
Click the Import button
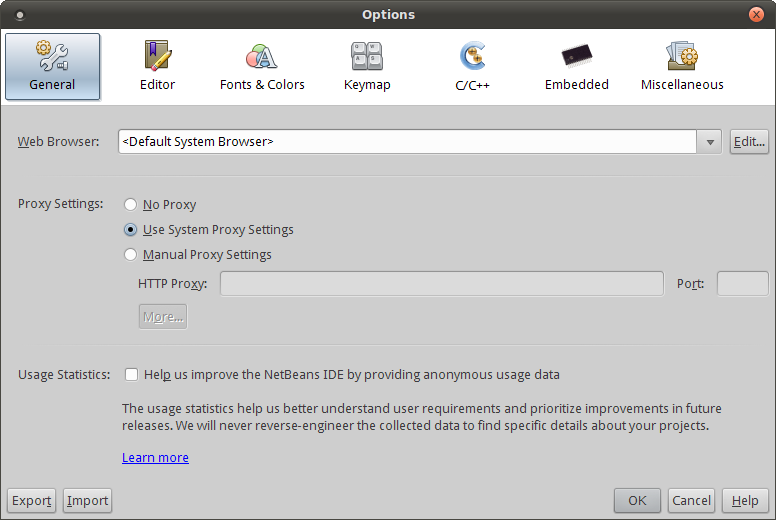(88, 501)
